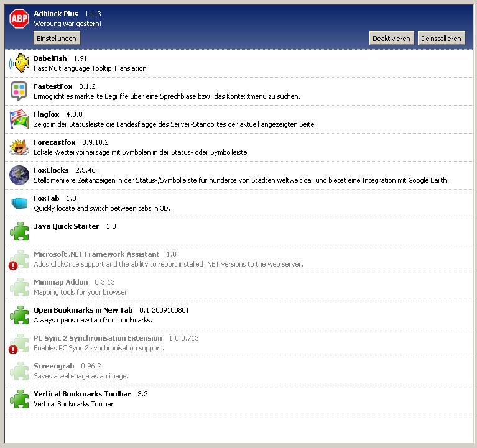Image resolution: width=477 pixels, height=448 pixels.
Task: Click version number 0.1.2009100801
Action: pos(164,310)
